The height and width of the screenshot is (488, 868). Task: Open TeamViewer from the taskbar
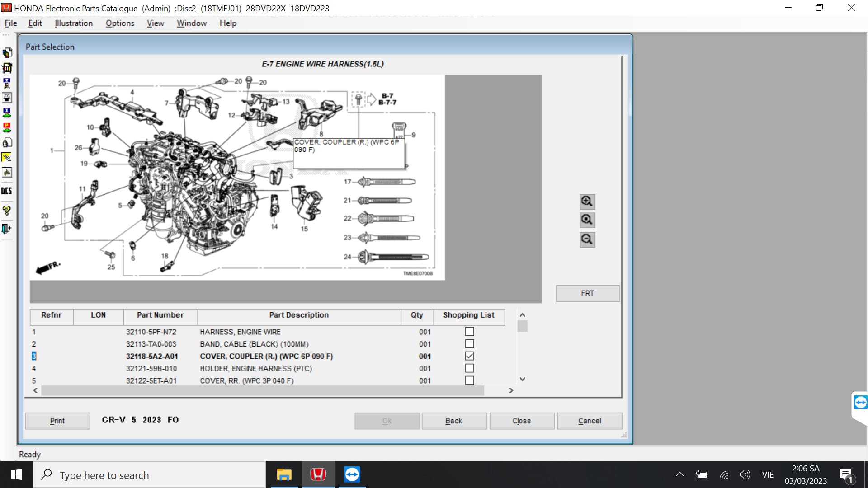point(352,474)
